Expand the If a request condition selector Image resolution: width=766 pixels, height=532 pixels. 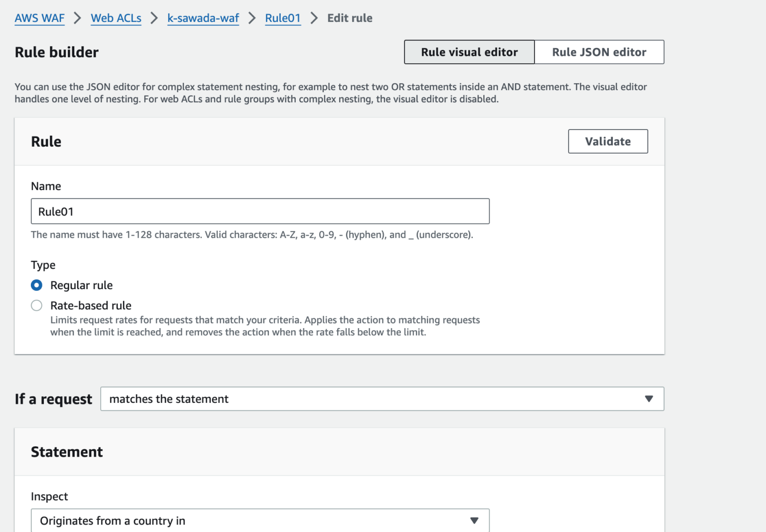[382, 399]
